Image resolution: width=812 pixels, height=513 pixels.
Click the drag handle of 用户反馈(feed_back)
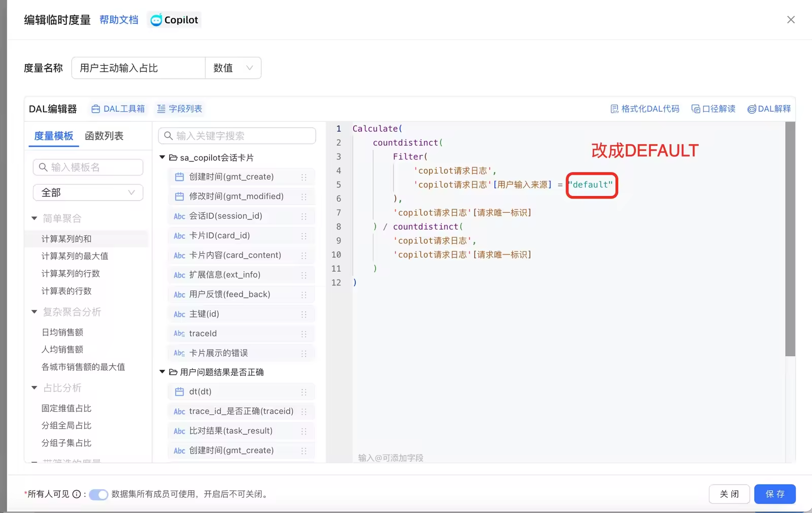304,295
